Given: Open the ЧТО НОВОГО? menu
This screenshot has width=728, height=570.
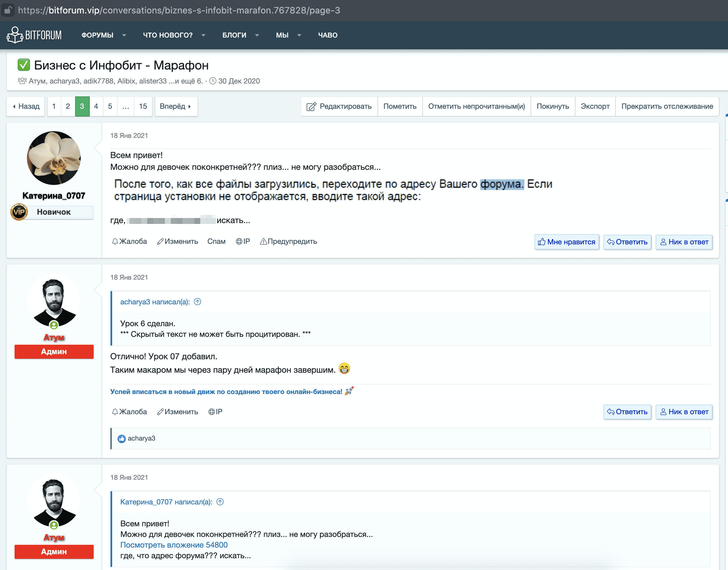Looking at the screenshot, I should pyautogui.click(x=168, y=35).
